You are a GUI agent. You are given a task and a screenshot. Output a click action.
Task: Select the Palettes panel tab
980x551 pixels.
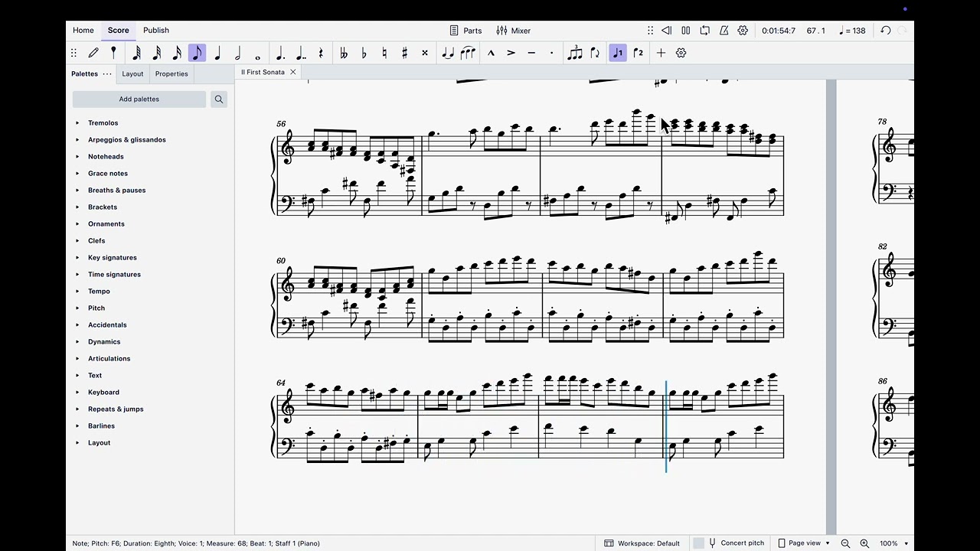[x=84, y=74]
